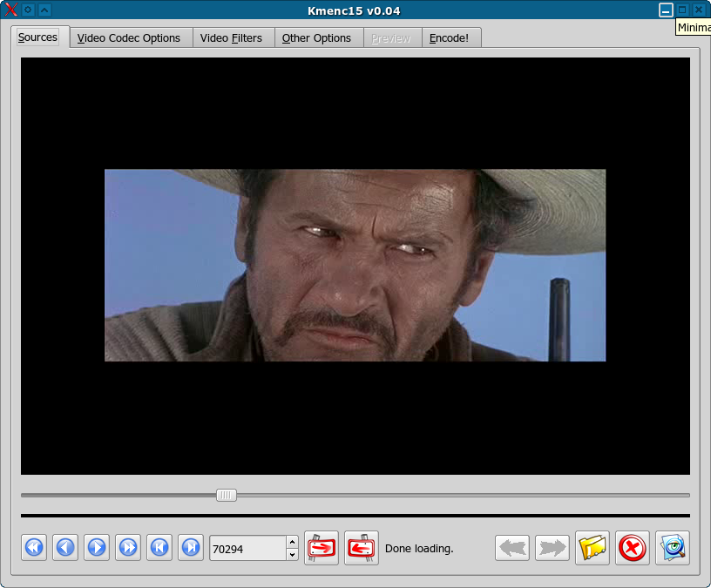Click the title bar button beside the X logo
Image resolution: width=711 pixels, height=588 pixels.
tap(28, 10)
